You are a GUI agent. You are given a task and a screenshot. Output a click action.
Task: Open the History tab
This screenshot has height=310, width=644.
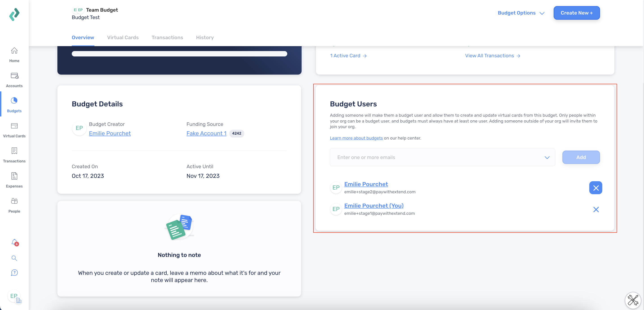(x=205, y=37)
